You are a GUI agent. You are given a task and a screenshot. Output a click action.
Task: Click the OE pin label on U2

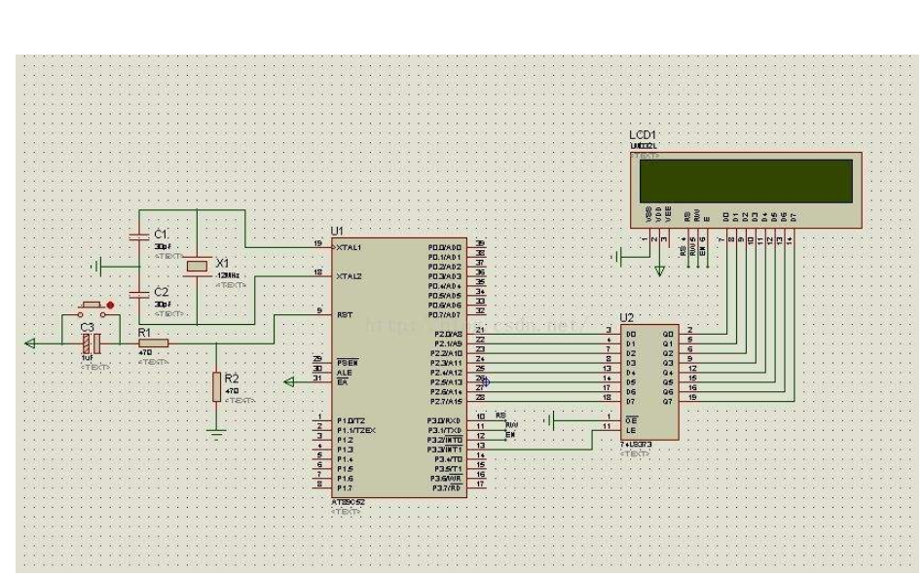click(631, 420)
